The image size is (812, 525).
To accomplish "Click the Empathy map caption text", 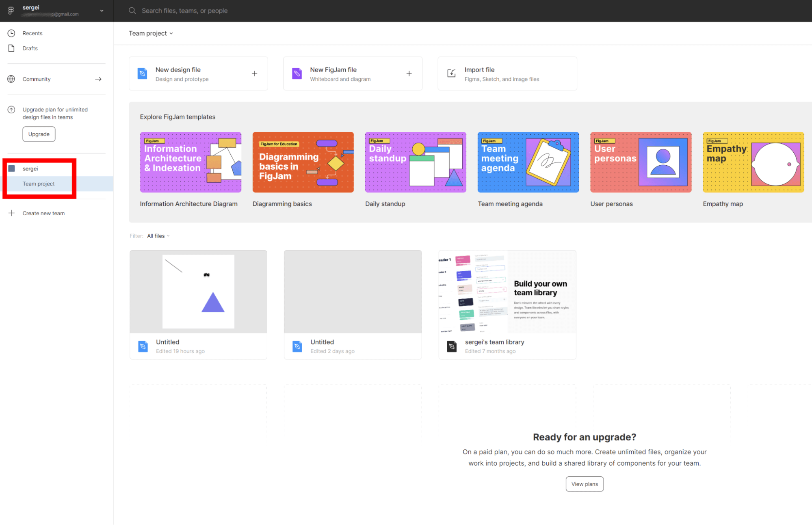I will click(x=723, y=204).
